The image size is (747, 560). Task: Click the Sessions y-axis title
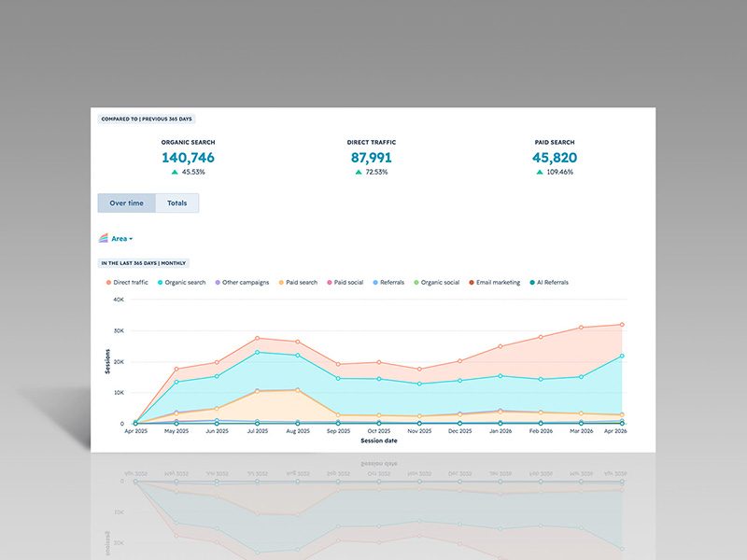pyautogui.click(x=107, y=361)
